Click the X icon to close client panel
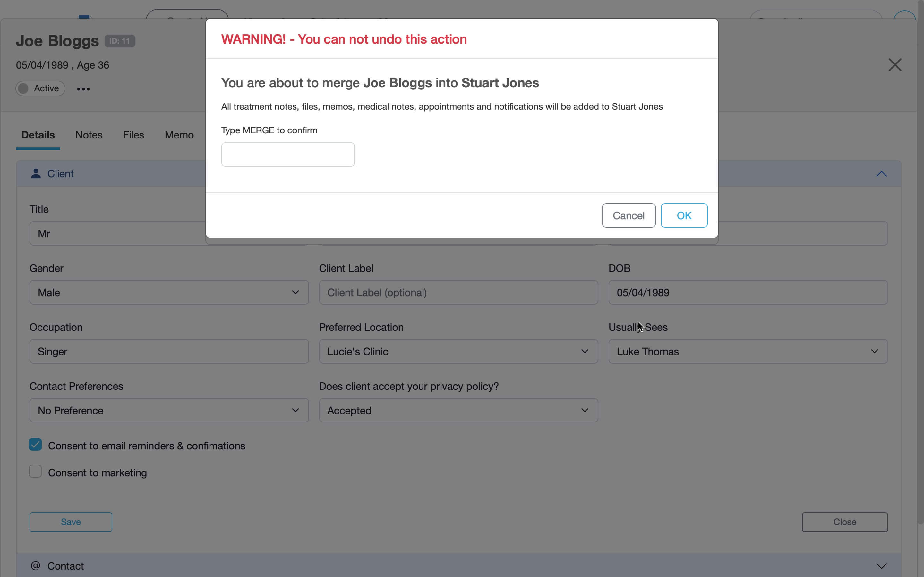The height and width of the screenshot is (577, 924). (x=894, y=65)
